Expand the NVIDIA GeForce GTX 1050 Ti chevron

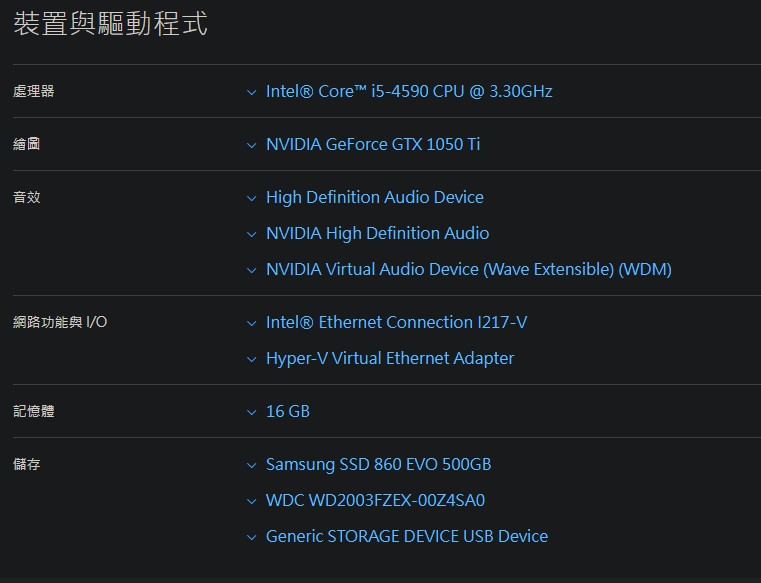pos(251,145)
